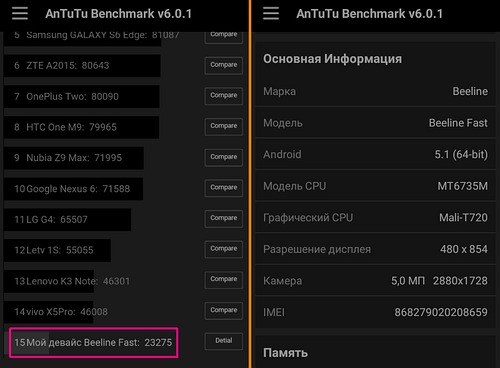Tap AnTuTu Benchmark title on right screen
Image resolution: width=500 pixels, height=368 pixels.
(369, 14)
